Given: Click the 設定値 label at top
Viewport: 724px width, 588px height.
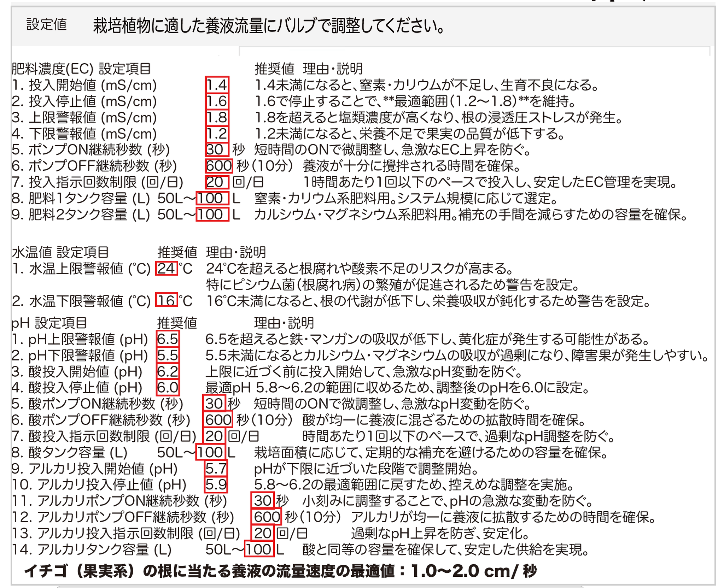Looking at the screenshot, I should 47,25.
